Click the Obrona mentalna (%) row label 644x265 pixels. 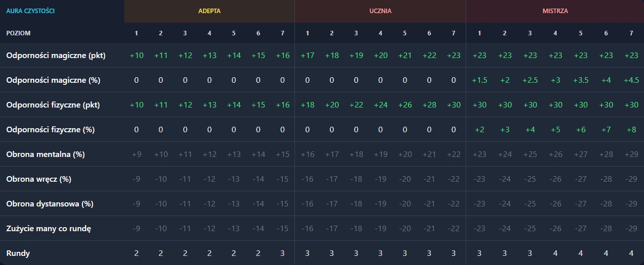click(x=45, y=154)
